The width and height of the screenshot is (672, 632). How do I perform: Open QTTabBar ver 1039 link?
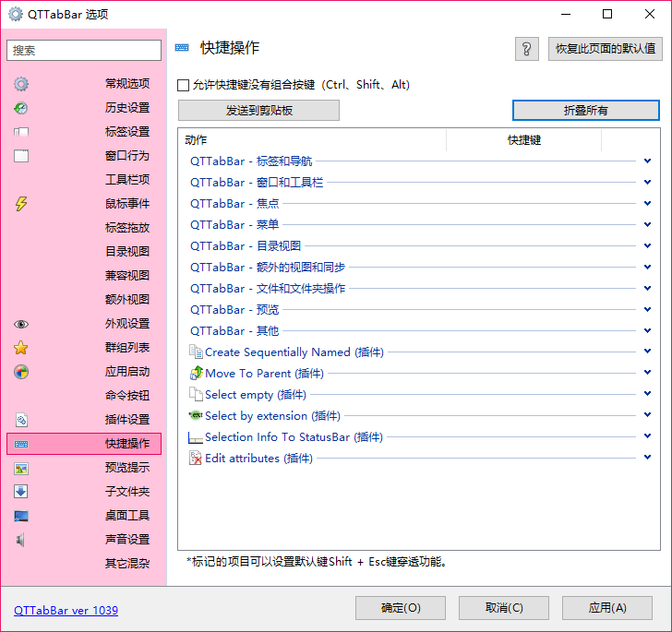[x=66, y=611]
